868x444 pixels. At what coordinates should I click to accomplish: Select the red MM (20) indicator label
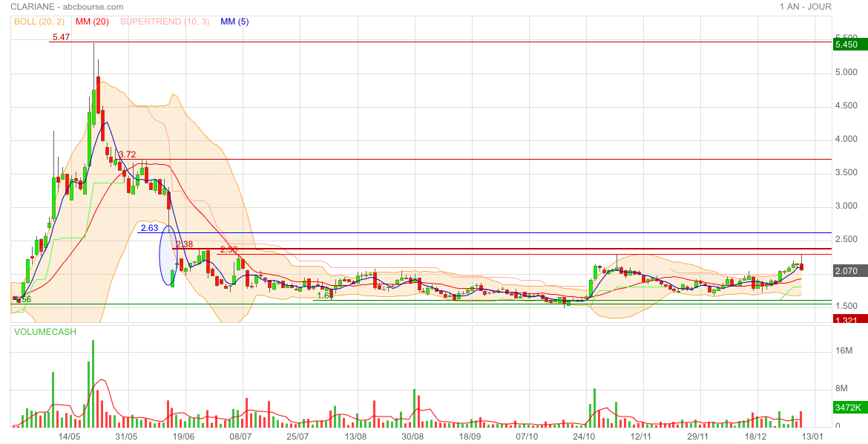pyautogui.click(x=93, y=22)
